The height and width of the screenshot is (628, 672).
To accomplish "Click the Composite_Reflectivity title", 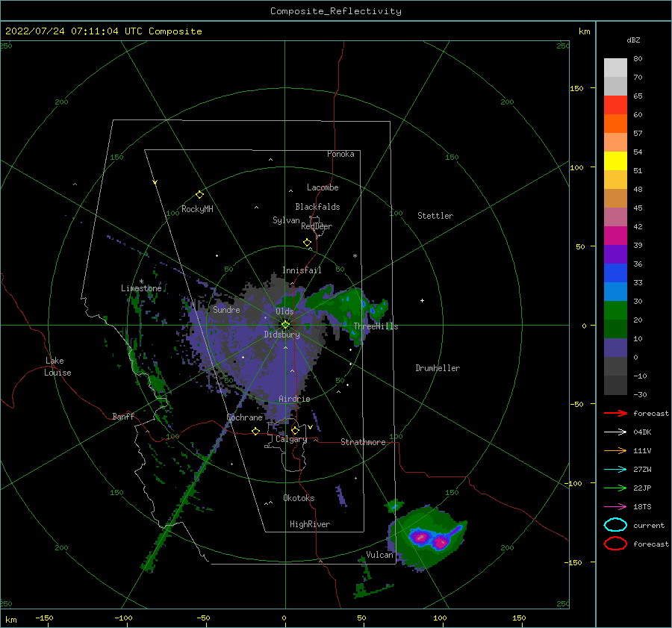I will click(335, 11).
